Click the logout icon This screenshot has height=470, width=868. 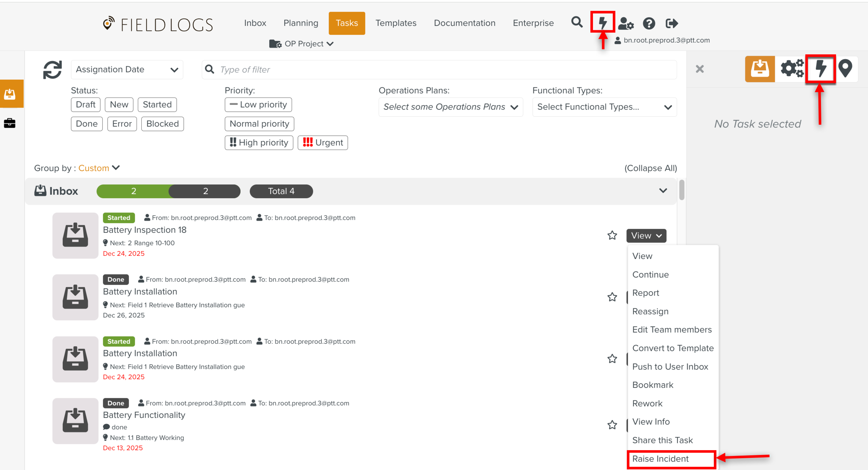coord(671,23)
